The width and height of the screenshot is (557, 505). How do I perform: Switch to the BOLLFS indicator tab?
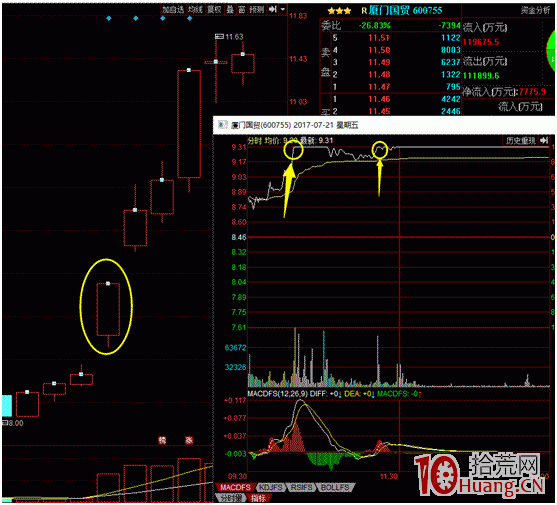(x=335, y=487)
